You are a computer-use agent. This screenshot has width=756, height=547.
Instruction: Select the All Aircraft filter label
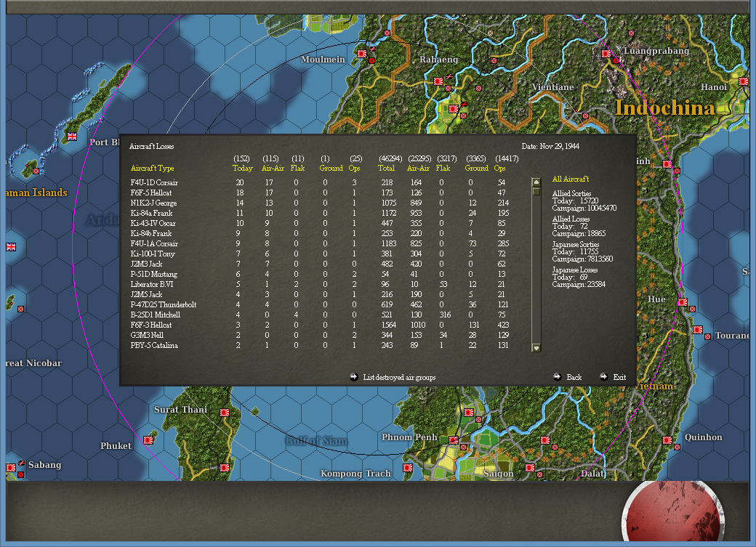click(x=571, y=179)
